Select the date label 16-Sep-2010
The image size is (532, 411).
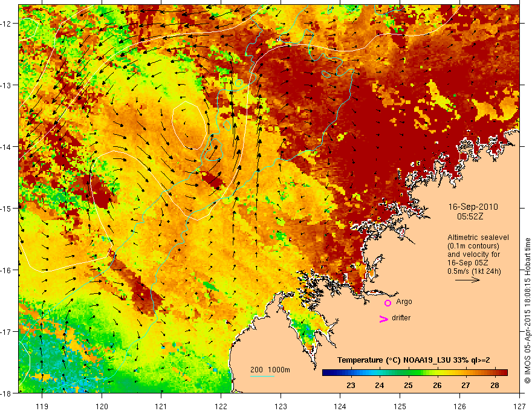[x=473, y=207]
